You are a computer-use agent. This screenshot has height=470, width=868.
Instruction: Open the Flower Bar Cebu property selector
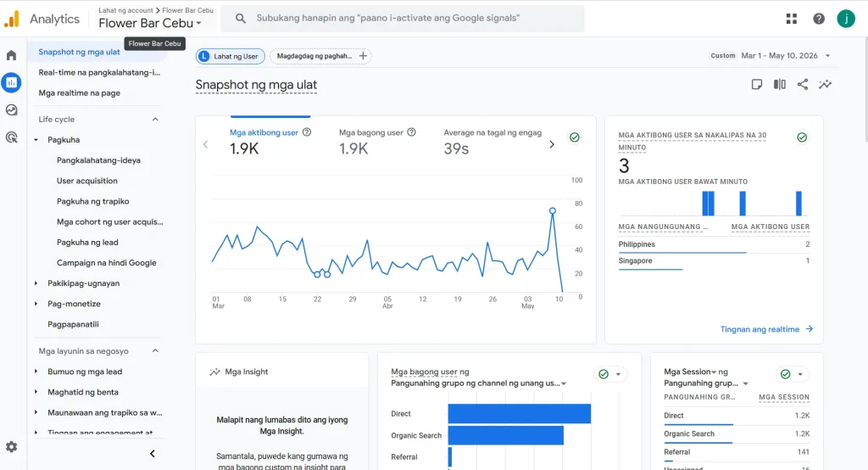click(149, 23)
